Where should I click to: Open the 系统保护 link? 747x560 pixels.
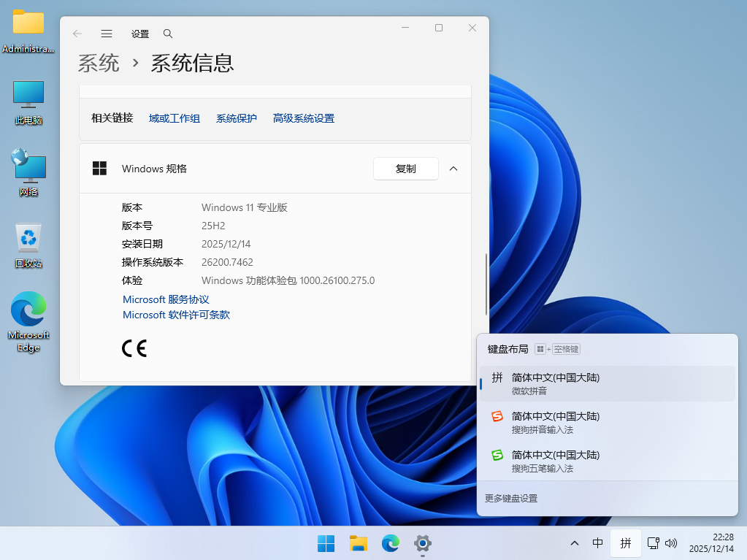[237, 118]
